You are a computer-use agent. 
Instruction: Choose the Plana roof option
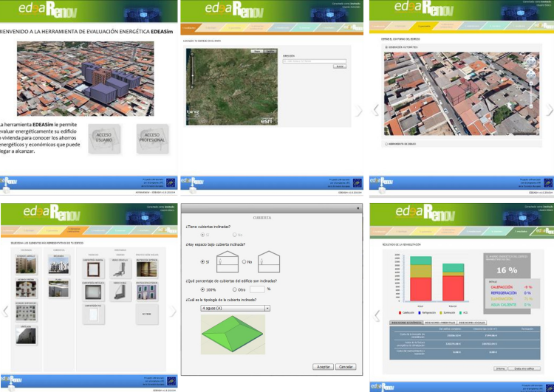58,289
